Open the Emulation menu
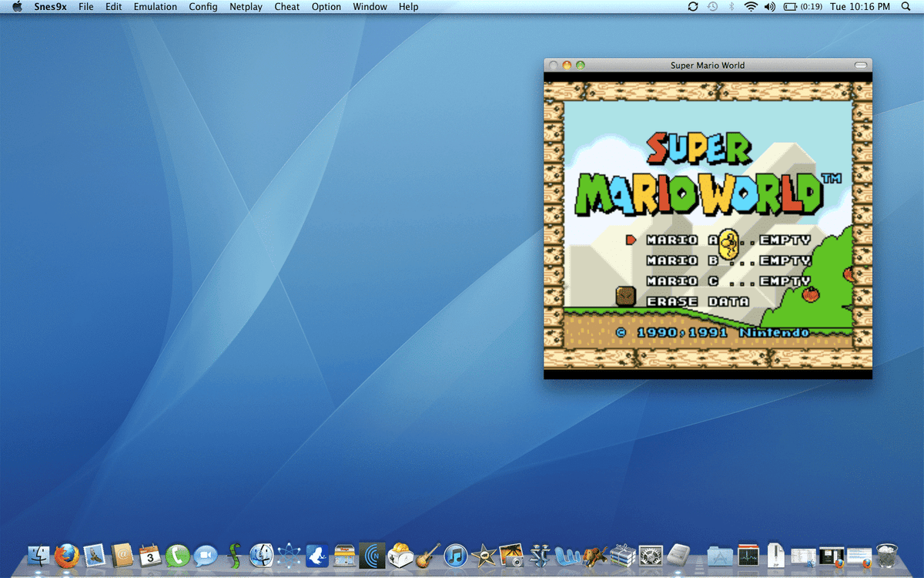The width and height of the screenshot is (924, 578). (x=155, y=6)
